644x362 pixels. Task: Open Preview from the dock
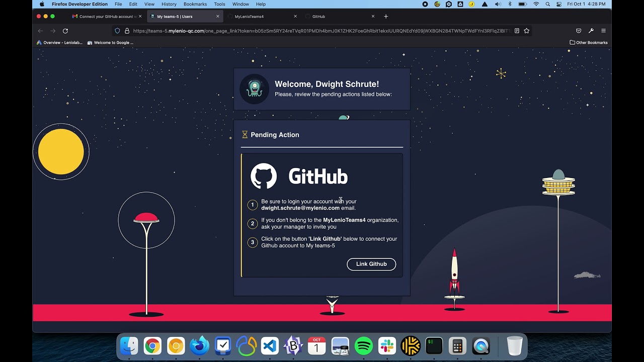pyautogui.click(x=340, y=346)
